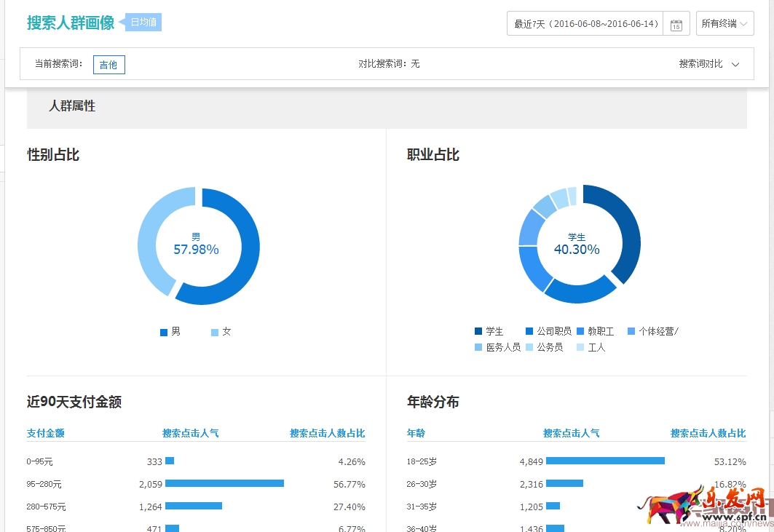Click the 教职工 legend color marker

pyautogui.click(x=580, y=332)
